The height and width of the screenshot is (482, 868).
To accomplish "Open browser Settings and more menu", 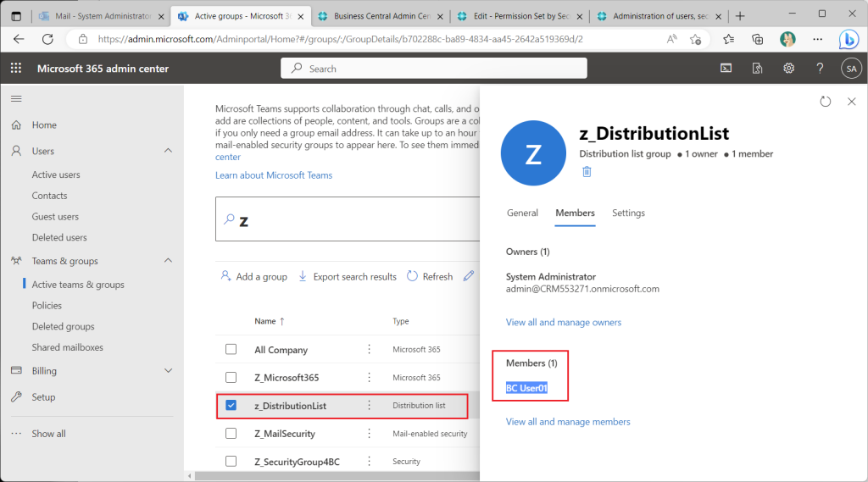I will (818, 39).
